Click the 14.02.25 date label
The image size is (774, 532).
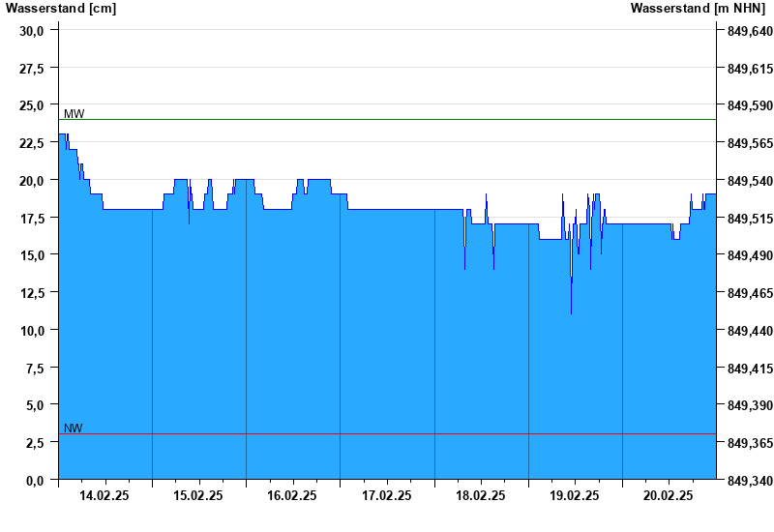[104, 495]
